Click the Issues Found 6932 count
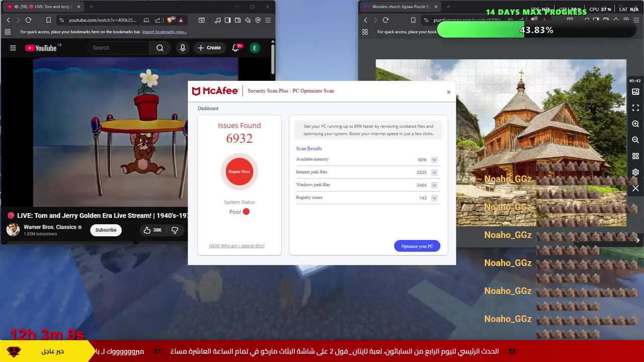Screen dimensions: 644x362 pyautogui.click(x=239, y=138)
